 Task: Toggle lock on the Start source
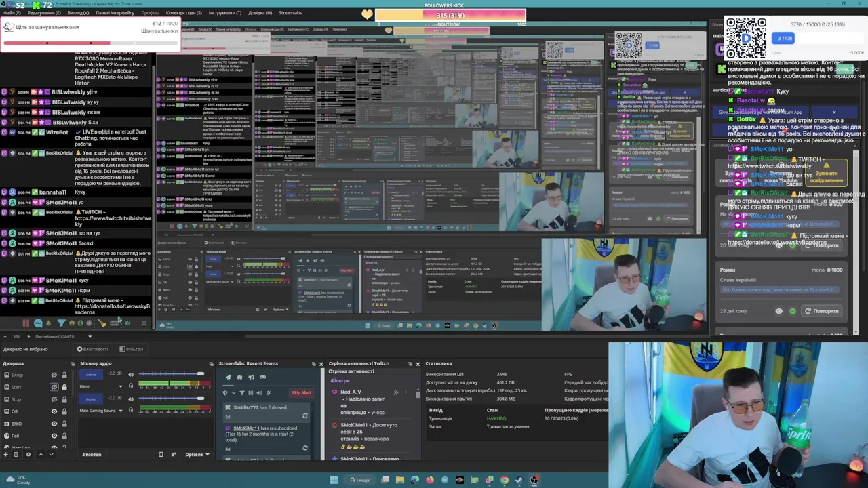[64, 387]
